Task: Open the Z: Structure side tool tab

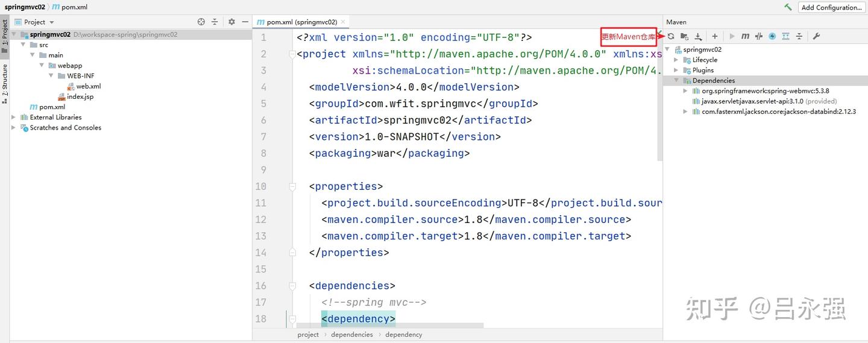Action: tap(5, 84)
